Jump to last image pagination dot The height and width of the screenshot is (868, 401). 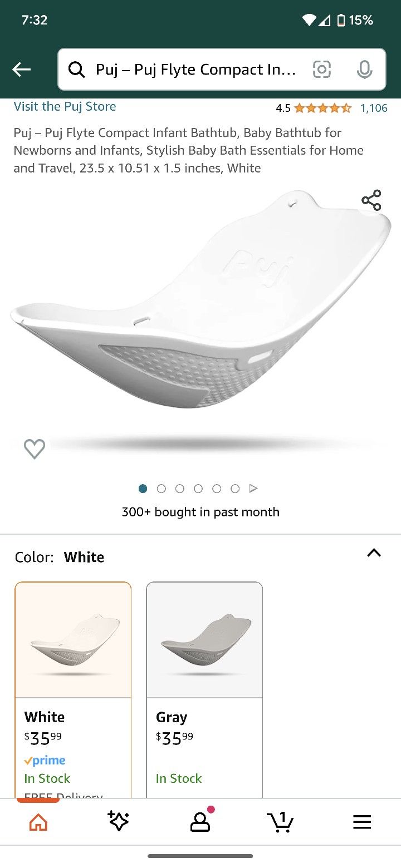click(235, 489)
